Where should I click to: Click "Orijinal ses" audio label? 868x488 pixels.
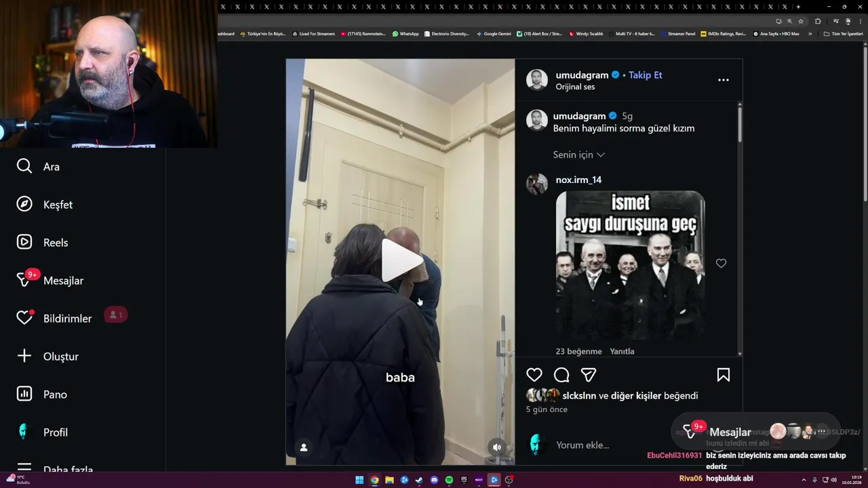575,87
